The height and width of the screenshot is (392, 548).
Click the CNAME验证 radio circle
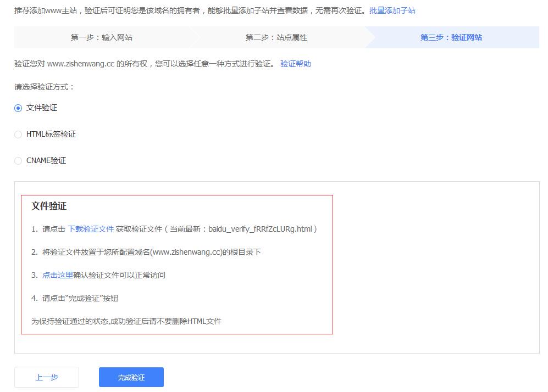point(18,160)
